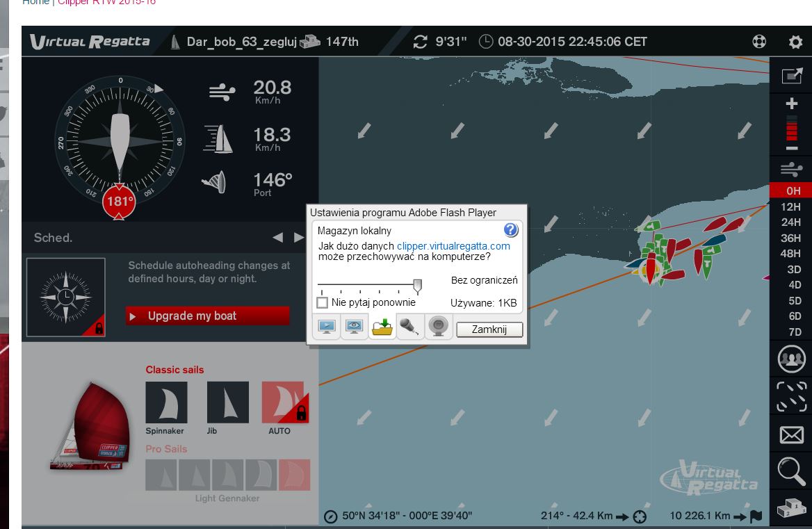Select the 3D forecast time
Screen dimensions: 812x529
click(x=794, y=269)
